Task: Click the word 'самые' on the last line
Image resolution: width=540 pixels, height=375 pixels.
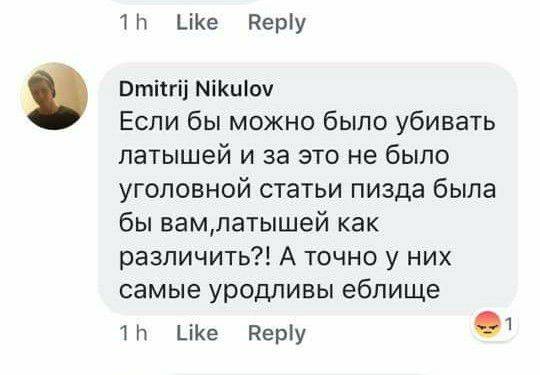Action: tap(160, 290)
